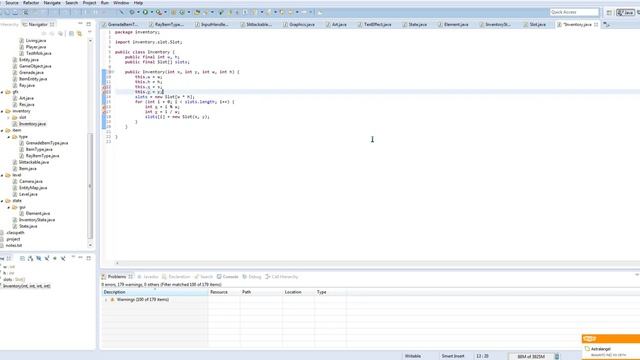
Task: Collapse the state folder in Navigator
Action: pyautogui.click(x=2, y=201)
